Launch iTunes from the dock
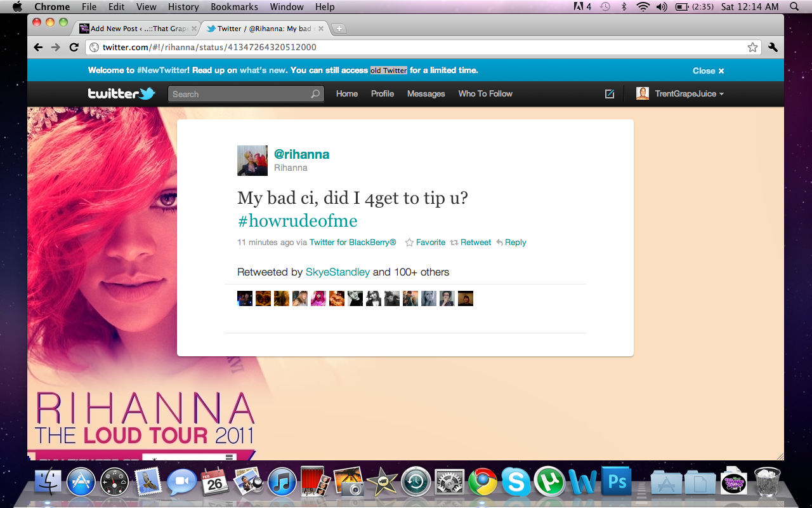Screen dimensions: 812x508 pos(282,483)
